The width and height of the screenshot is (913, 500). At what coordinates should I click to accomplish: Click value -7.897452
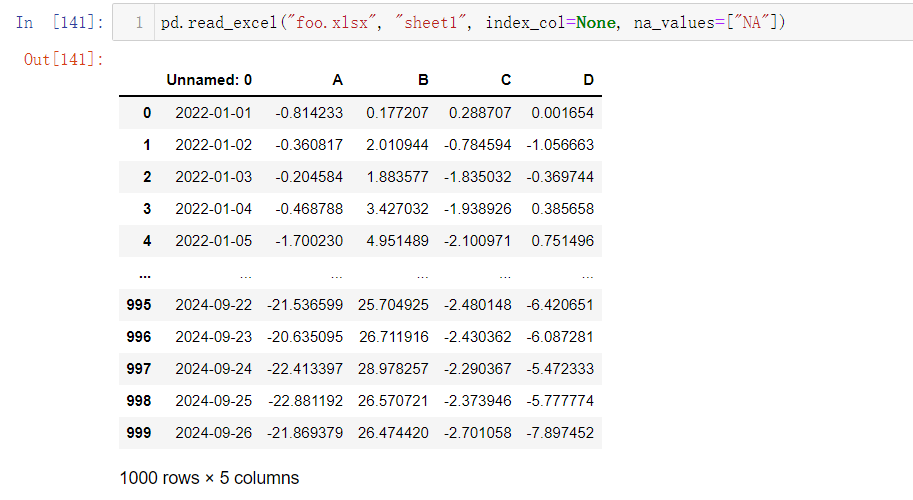pos(560,433)
